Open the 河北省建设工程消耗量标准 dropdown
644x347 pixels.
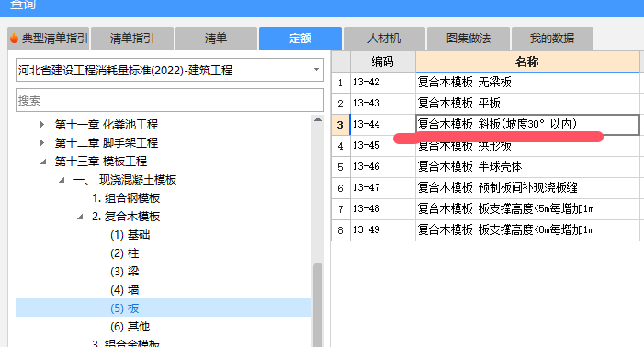point(170,70)
